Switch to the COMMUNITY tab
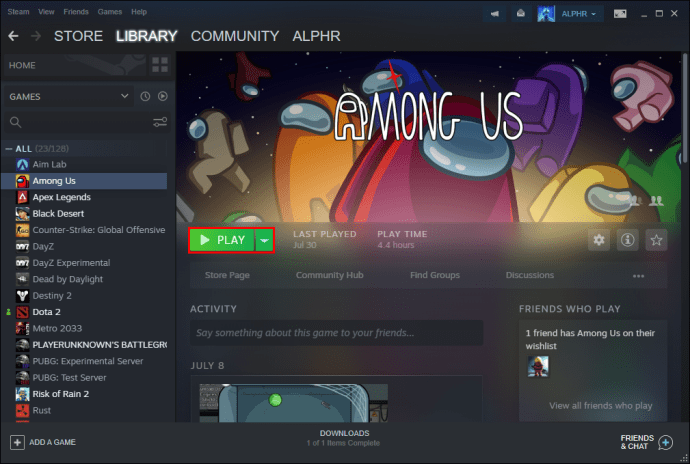690x464 pixels. click(235, 36)
